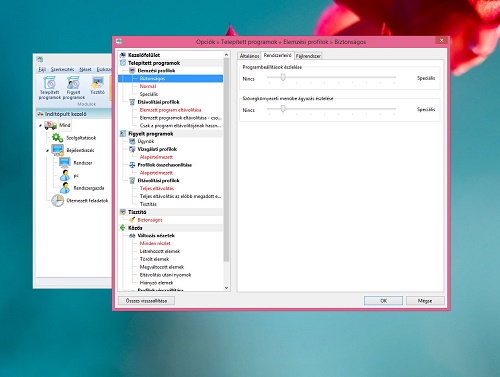Open the Telepített programok module icon
This screenshot has width=500, height=377.
point(49,83)
